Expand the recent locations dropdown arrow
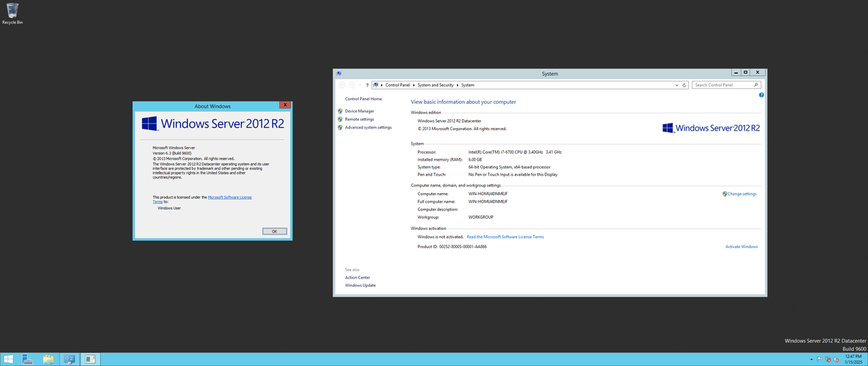 [x=359, y=85]
